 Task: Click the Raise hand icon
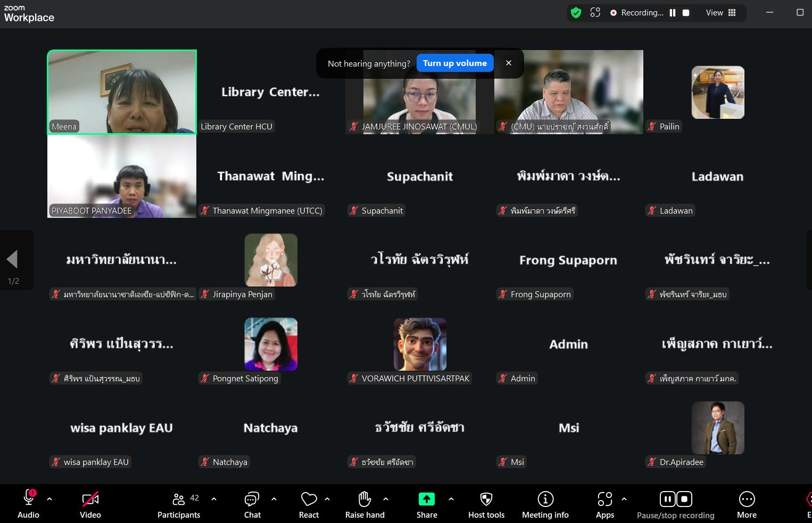click(x=364, y=504)
